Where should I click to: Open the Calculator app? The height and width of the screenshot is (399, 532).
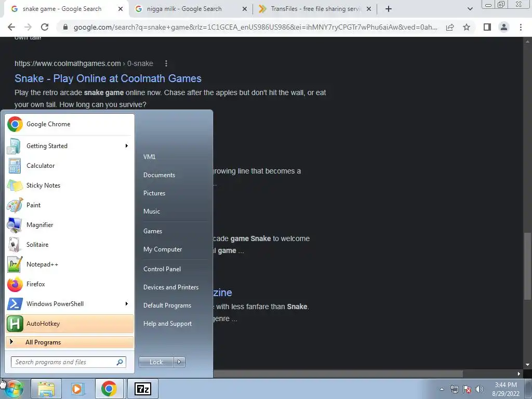click(70, 166)
